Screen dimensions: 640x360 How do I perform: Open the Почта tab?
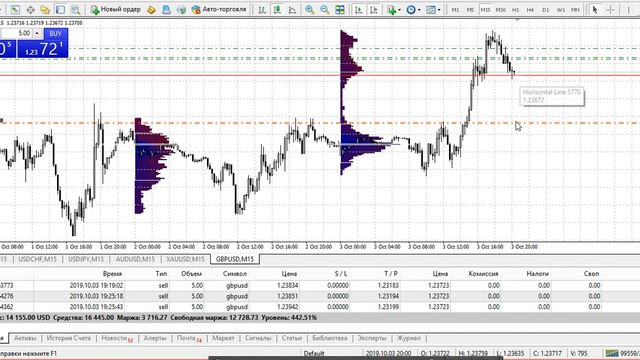(189, 338)
